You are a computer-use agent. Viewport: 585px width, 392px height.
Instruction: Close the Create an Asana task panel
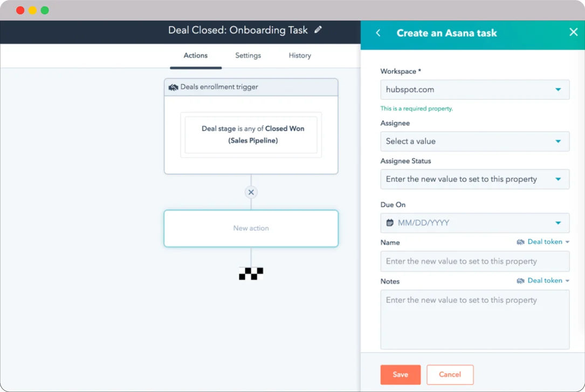coord(574,32)
